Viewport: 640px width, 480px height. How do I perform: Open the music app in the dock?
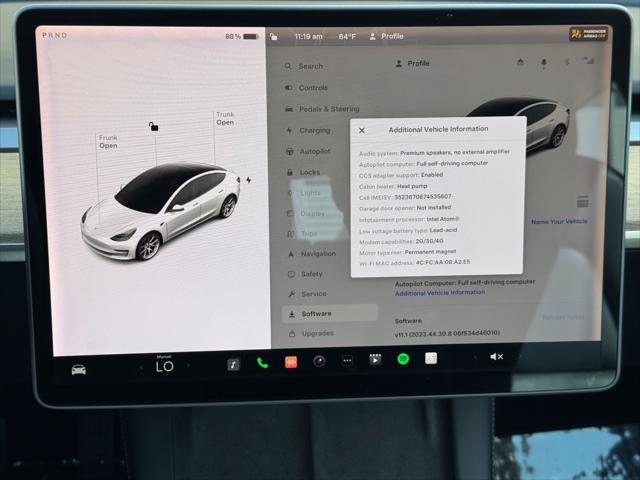click(x=233, y=364)
